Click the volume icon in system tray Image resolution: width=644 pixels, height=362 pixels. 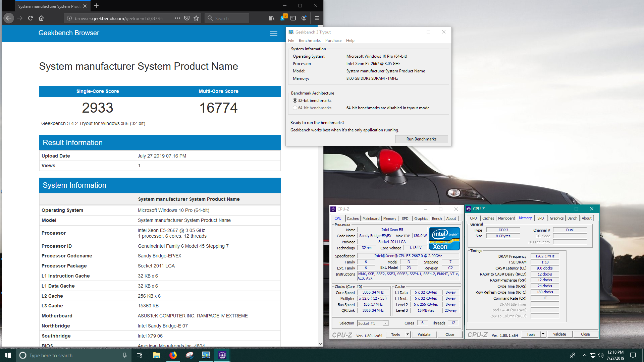(600, 355)
